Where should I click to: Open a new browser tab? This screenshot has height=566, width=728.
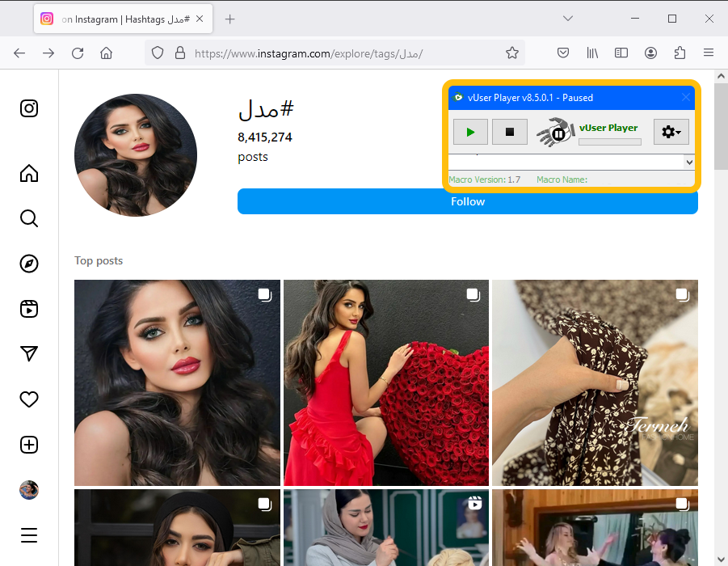coord(229,19)
